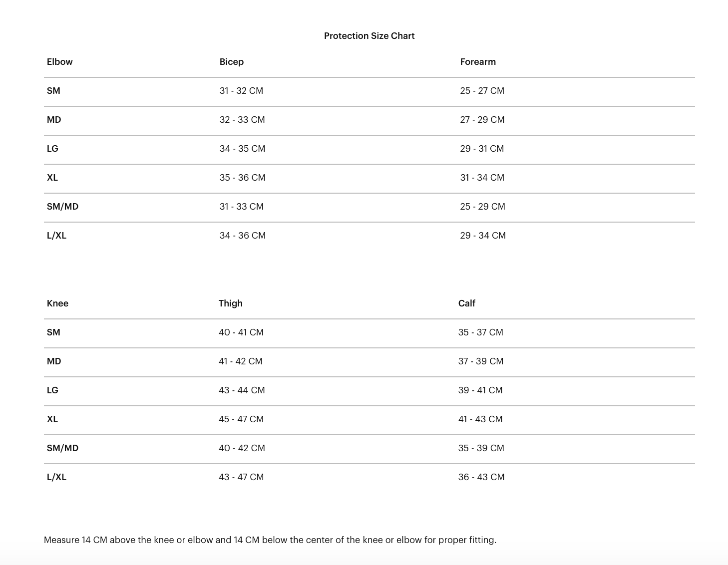Click the 29 - 34 CM forearm value
This screenshot has height=565, width=728.
483,236
